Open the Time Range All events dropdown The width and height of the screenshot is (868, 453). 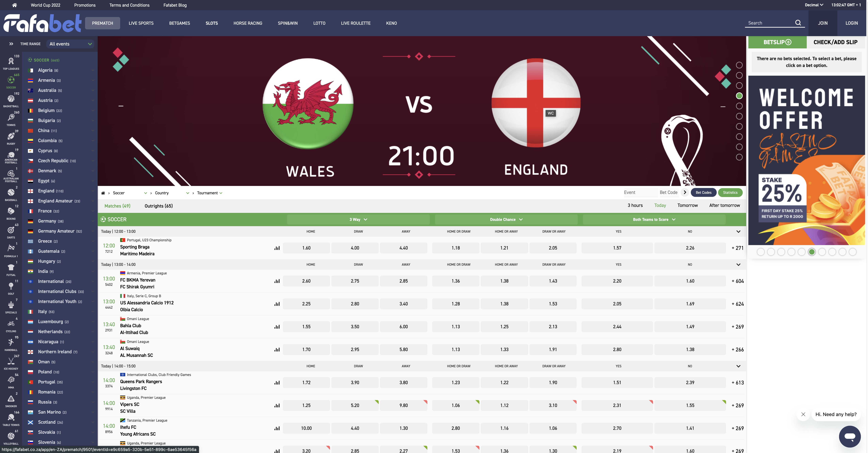[70, 44]
